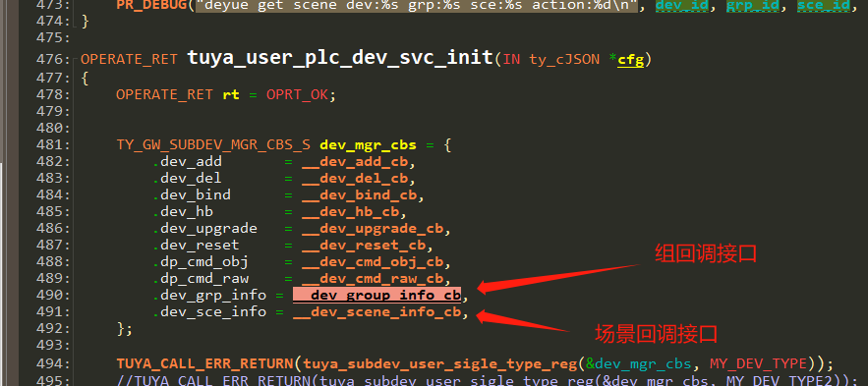Viewport: 868px width, 386px height.
Task: Click line number 493
Action: pyautogui.click(x=52, y=345)
